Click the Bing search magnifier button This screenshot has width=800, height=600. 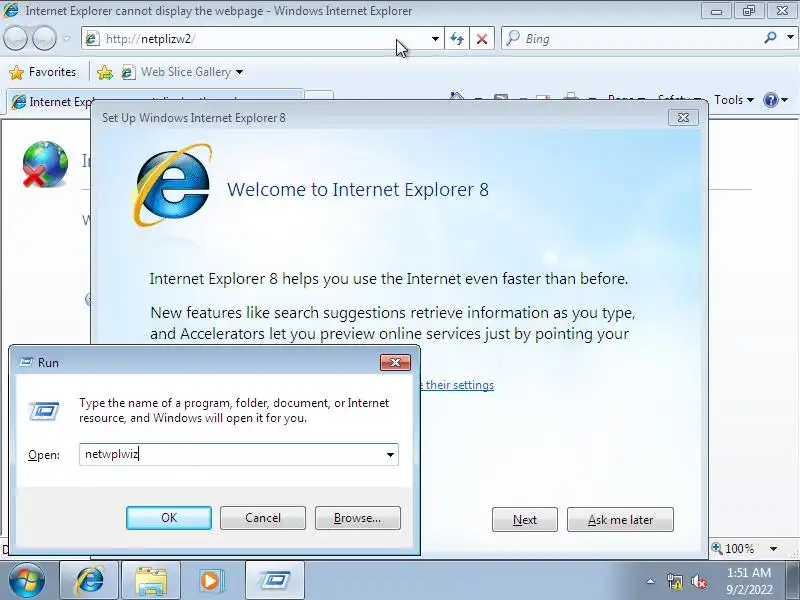point(770,38)
